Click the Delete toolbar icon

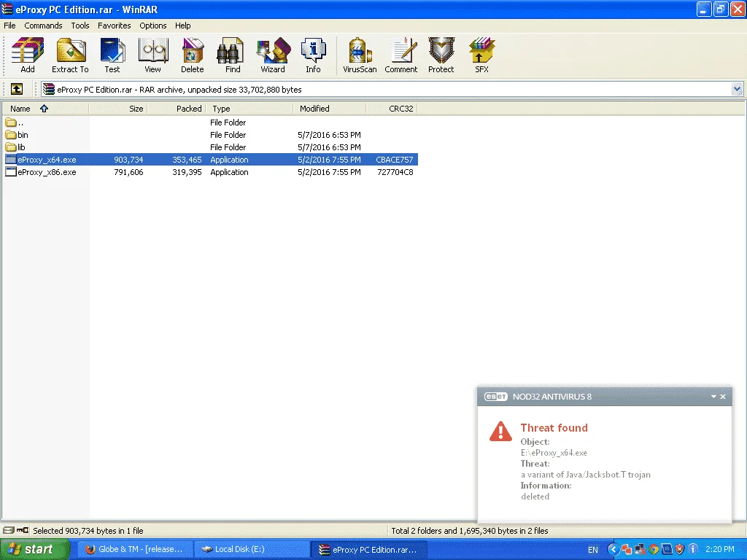[x=193, y=55]
